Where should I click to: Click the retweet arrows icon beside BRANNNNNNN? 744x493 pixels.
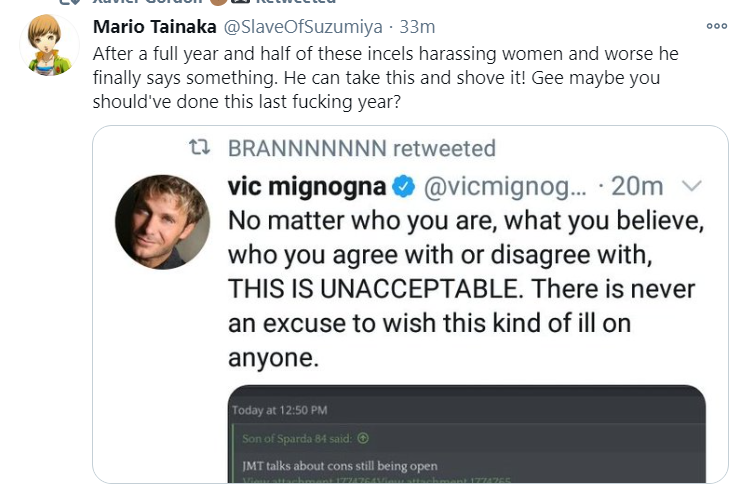199,148
